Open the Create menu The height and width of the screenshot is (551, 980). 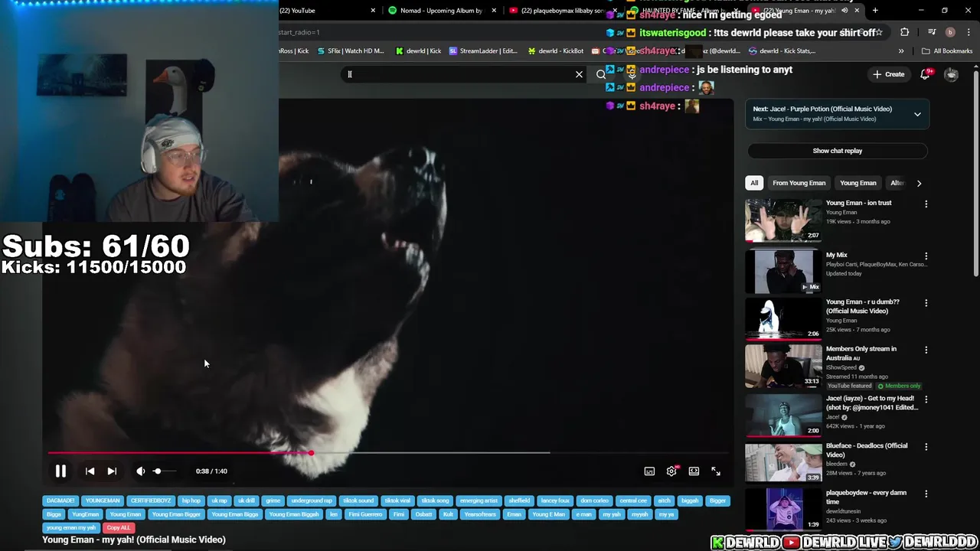click(x=889, y=74)
